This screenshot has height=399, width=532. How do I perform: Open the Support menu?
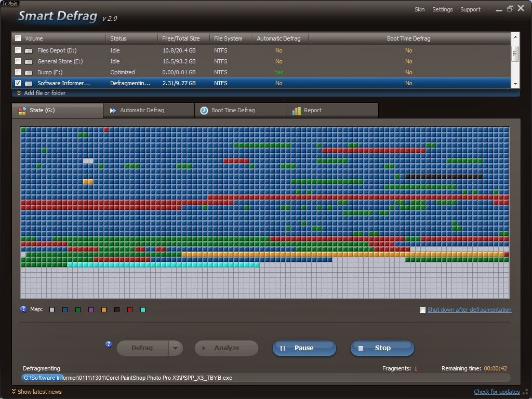[470, 9]
